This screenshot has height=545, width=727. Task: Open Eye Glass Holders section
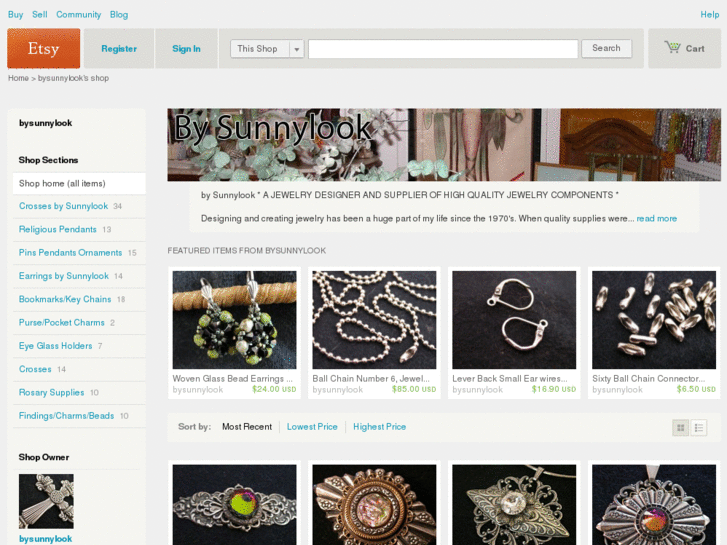click(x=56, y=346)
